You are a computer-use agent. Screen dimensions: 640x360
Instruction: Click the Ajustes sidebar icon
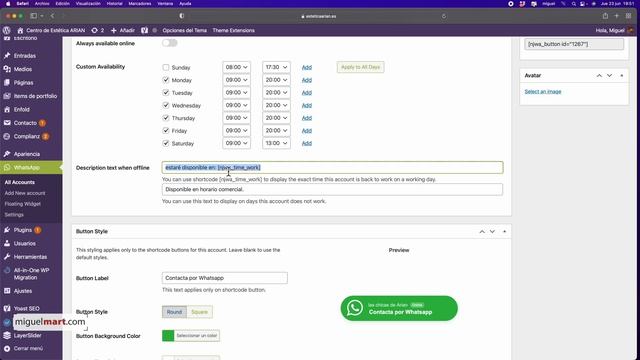7,291
